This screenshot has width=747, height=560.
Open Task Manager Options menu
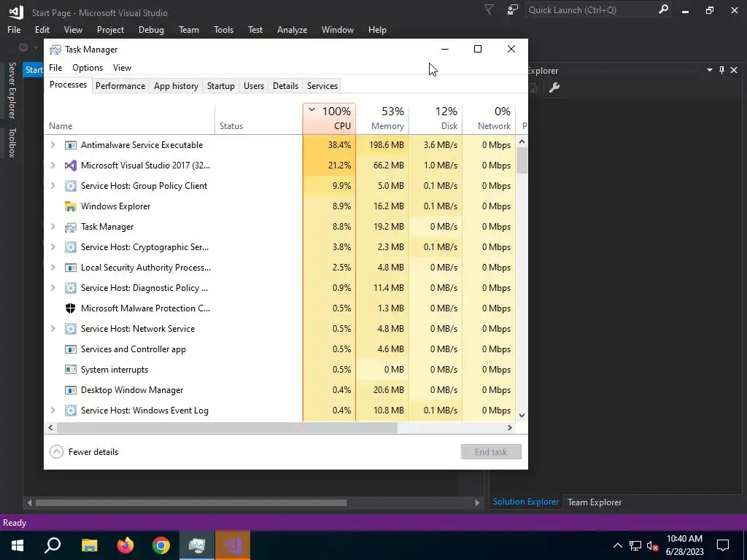[x=88, y=68]
